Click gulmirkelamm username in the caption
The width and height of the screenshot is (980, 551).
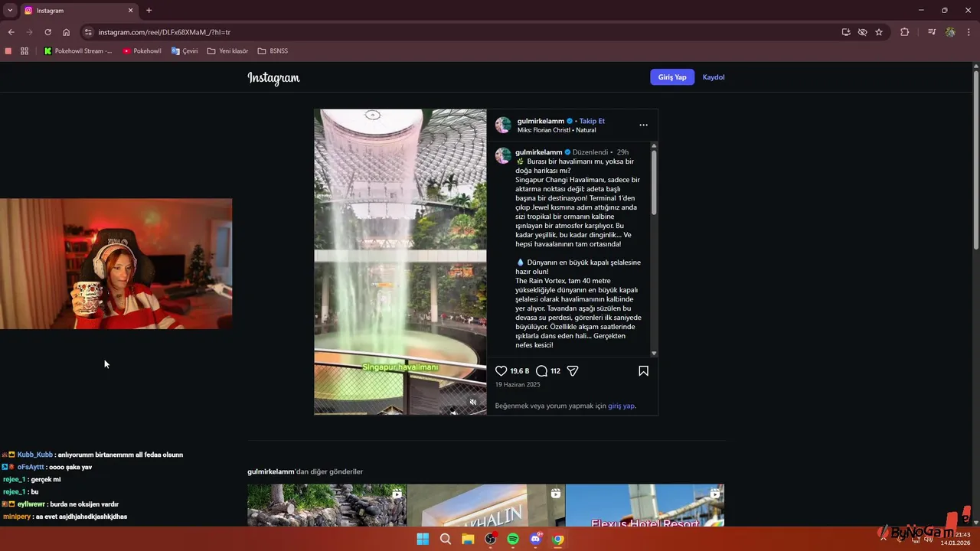pos(539,152)
